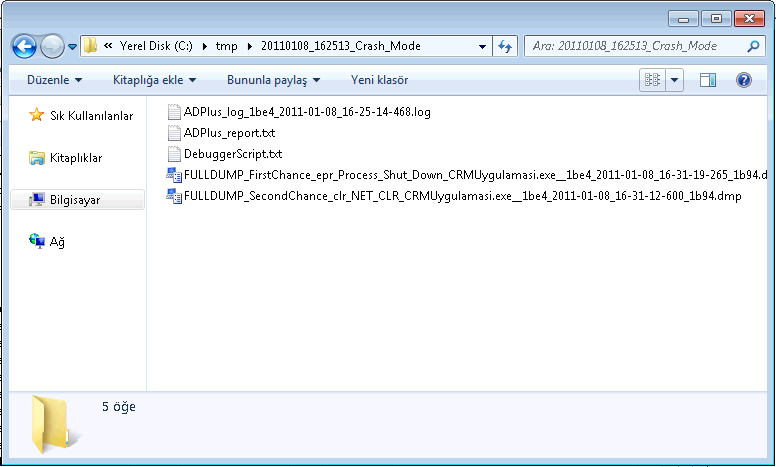Select Sık Kullanılanlar in navigation pane
The height and width of the screenshot is (467, 776).
[92, 116]
